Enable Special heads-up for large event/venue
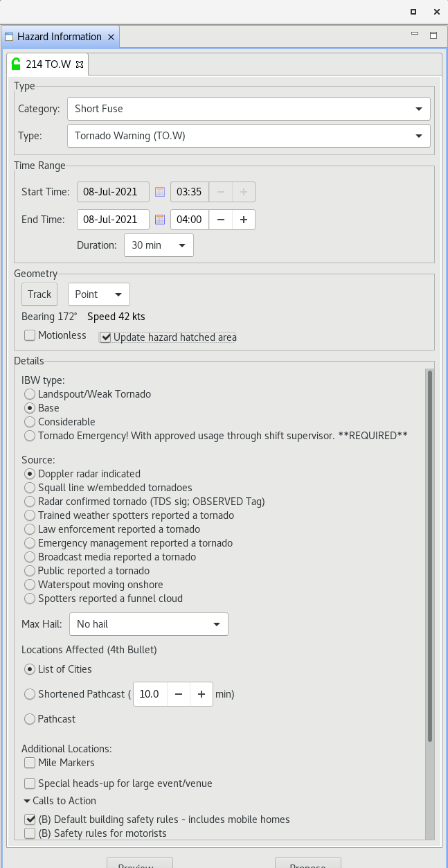The height and width of the screenshot is (868, 448). click(x=30, y=783)
